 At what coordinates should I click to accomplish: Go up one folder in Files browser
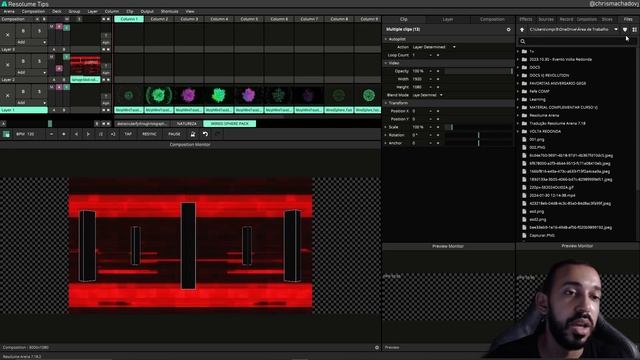tap(522, 29)
